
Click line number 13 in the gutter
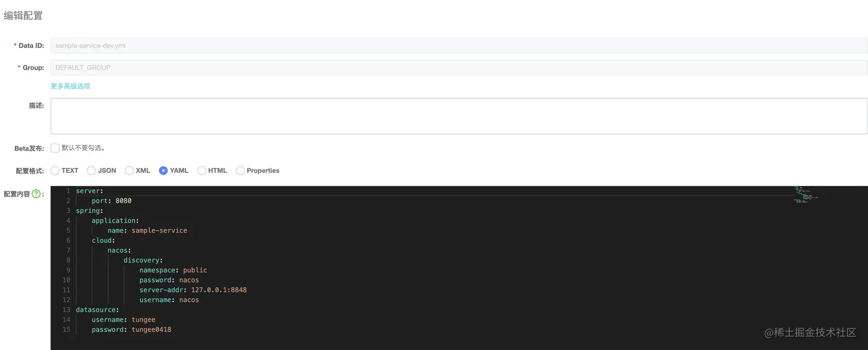tap(66, 310)
